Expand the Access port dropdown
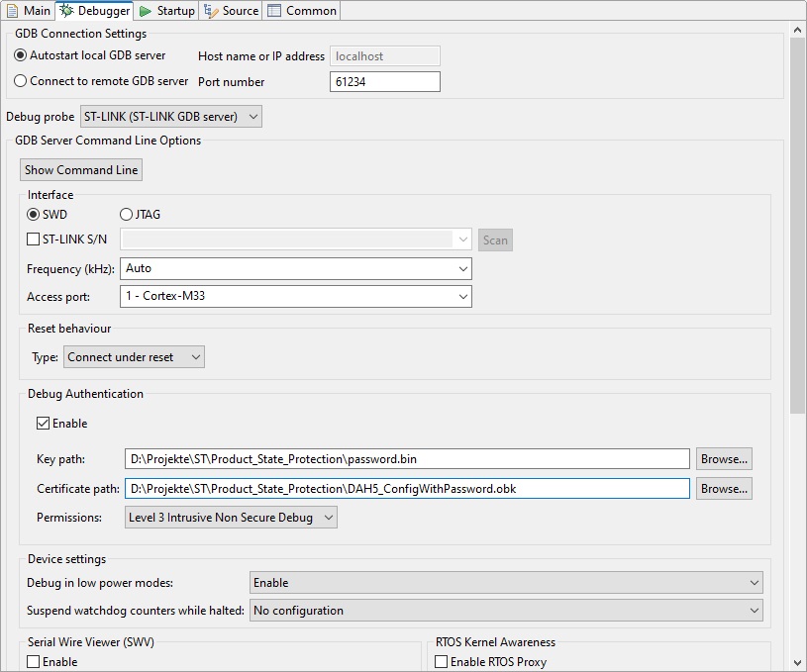807x672 pixels. (x=463, y=296)
